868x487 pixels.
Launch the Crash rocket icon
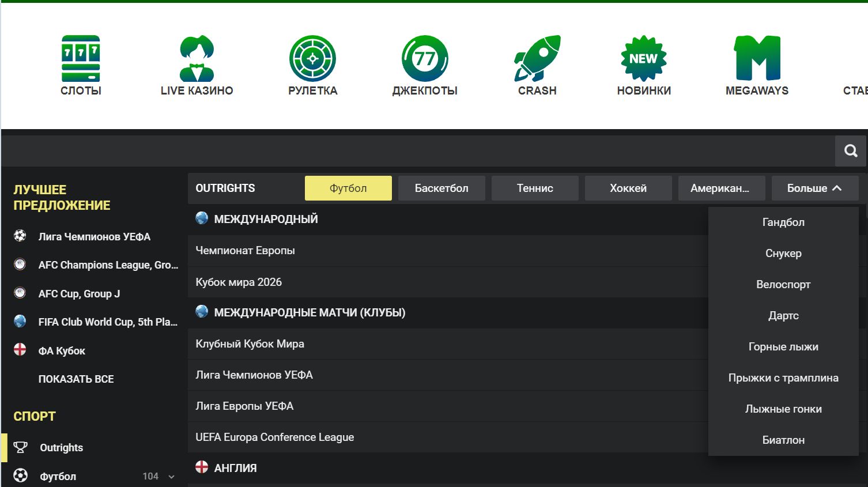click(537, 58)
